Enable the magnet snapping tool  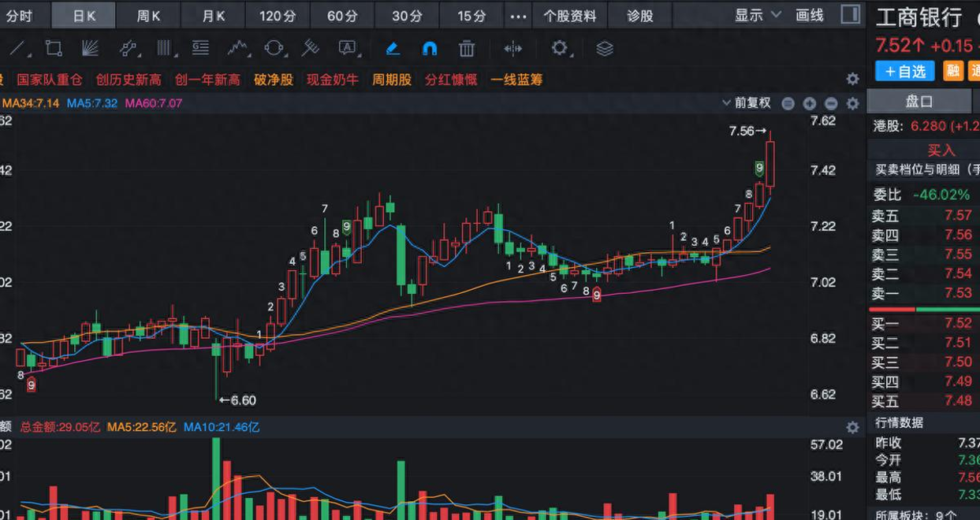pyautogui.click(x=430, y=48)
